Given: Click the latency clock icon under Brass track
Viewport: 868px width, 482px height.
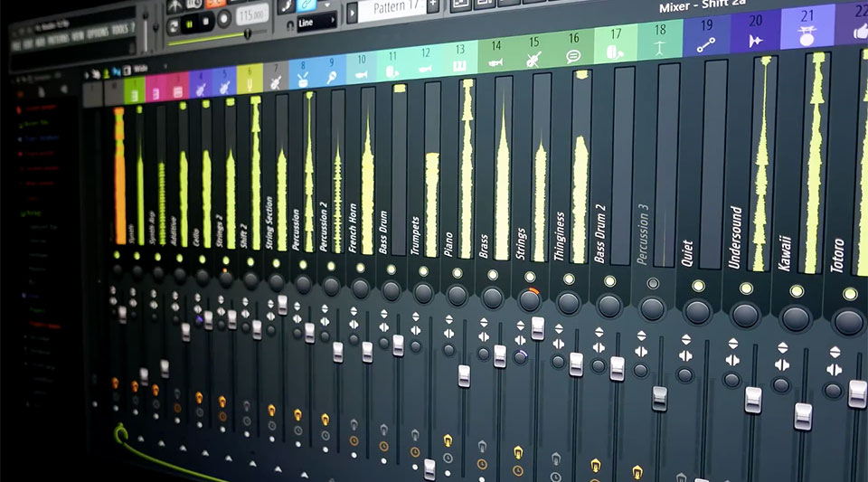Looking at the screenshot, I should [x=482, y=464].
